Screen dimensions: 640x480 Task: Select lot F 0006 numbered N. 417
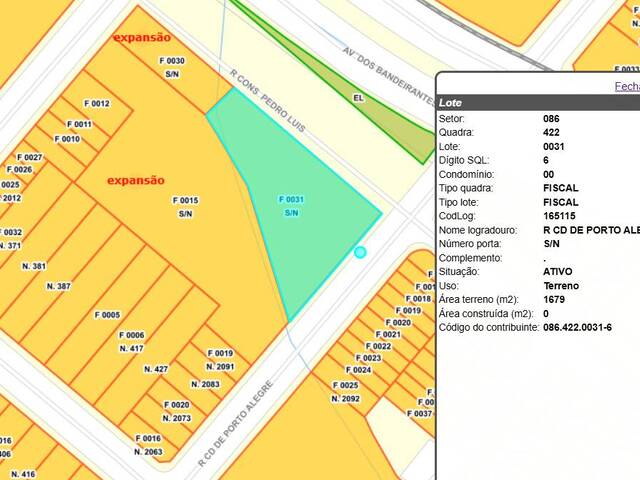(131, 341)
